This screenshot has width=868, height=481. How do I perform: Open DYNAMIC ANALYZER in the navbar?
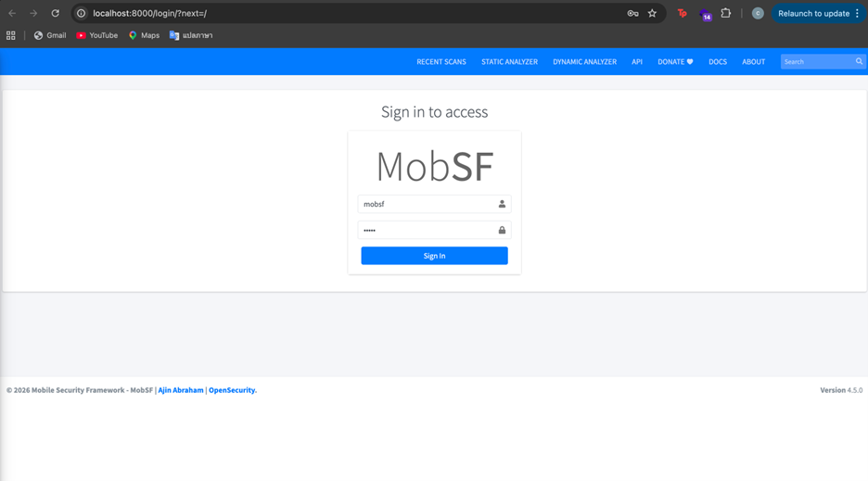(x=584, y=62)
